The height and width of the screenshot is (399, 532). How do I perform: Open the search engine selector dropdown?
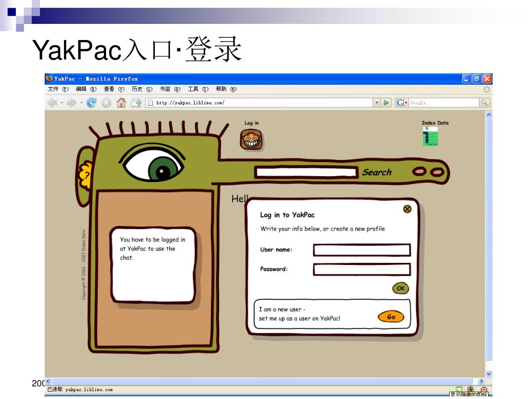[x=406, y=102]
